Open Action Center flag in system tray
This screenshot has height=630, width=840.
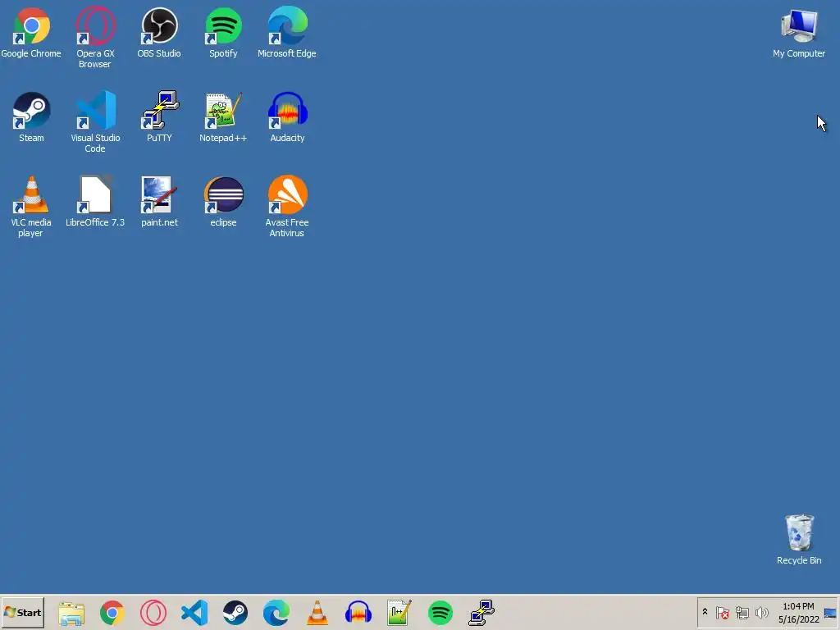[722, 612]
